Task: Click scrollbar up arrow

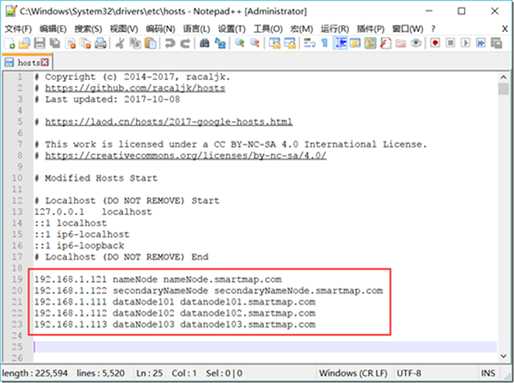Action: [503, 77]
